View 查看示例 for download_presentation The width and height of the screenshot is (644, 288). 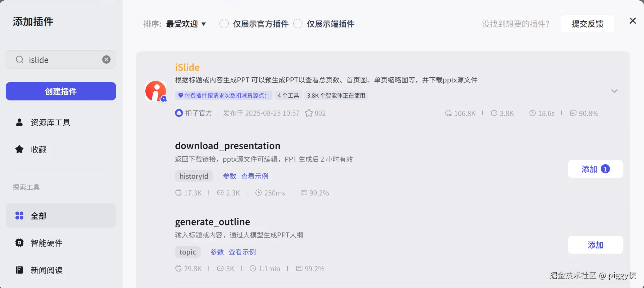click(x=255, y=176)
